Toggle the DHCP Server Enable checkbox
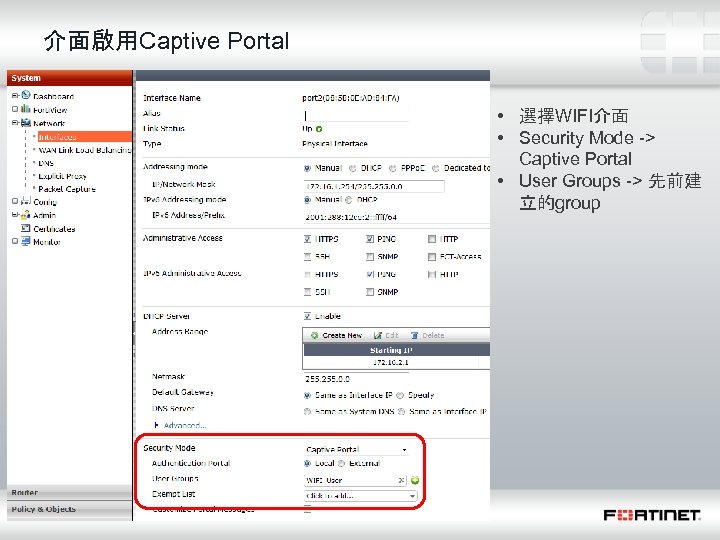Screen dimensions: 720x540 308,316
